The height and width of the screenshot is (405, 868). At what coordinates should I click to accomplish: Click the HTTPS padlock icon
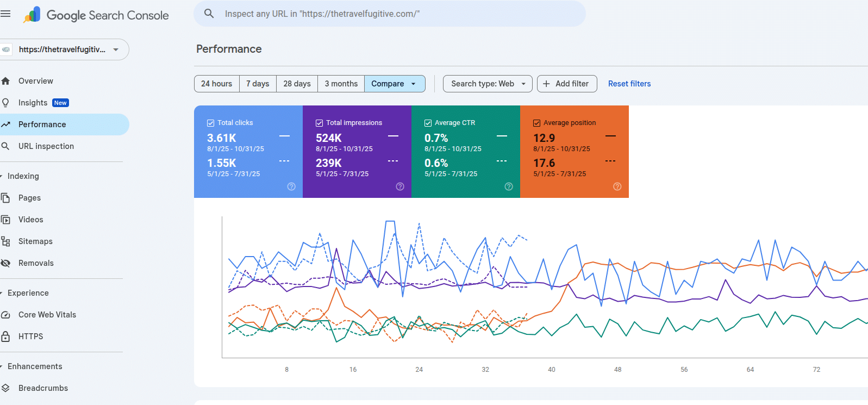pyautogui.click(x=5, y=337)
